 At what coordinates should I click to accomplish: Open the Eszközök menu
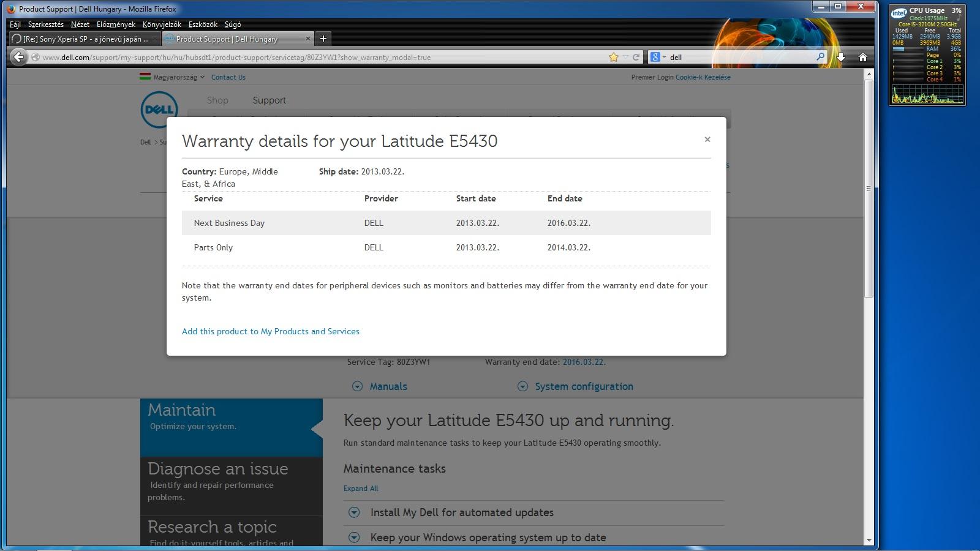click(203, 24)
